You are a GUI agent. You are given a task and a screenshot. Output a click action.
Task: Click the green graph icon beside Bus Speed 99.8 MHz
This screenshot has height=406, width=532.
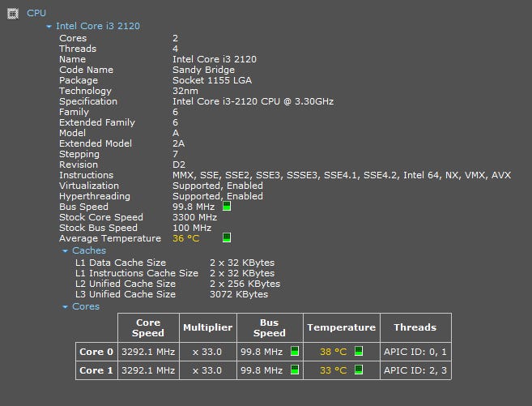pos(227,206)
